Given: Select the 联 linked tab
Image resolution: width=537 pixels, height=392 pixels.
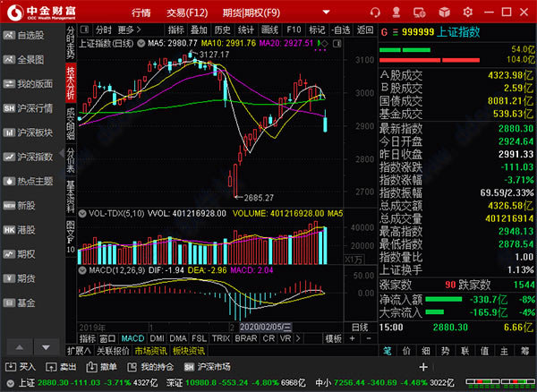Looking at the screenshot, I should 465,351.
